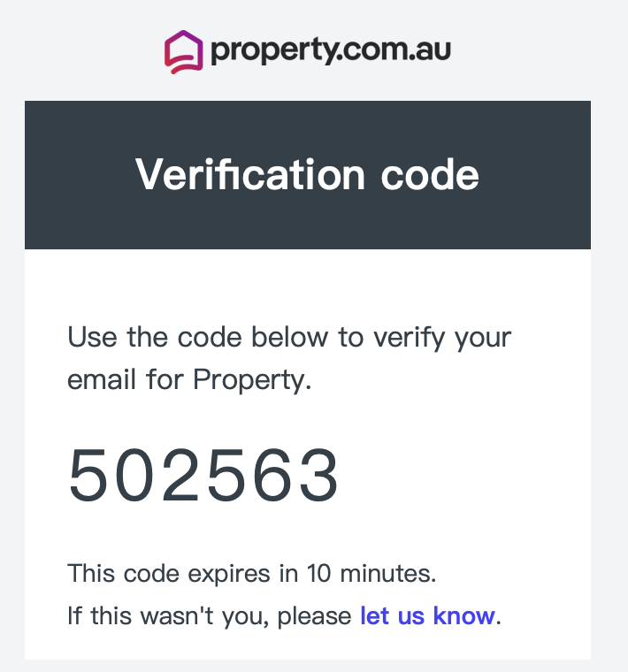The image size is (628, 672).
Task: Click the blank white area right of 502563
Action: (464, 475)
